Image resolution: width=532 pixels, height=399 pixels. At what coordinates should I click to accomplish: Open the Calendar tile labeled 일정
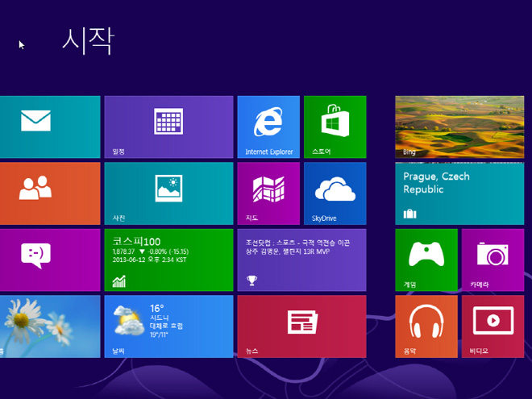click(x=168, y=127)
